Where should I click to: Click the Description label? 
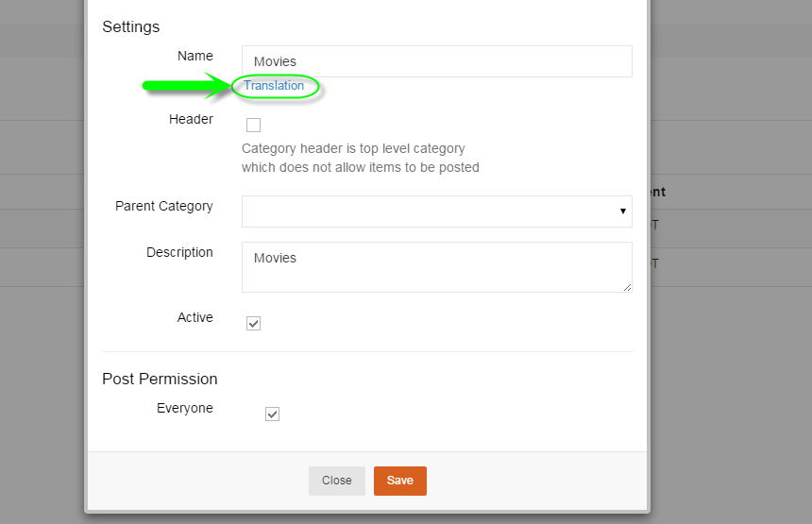coord(179,252)
